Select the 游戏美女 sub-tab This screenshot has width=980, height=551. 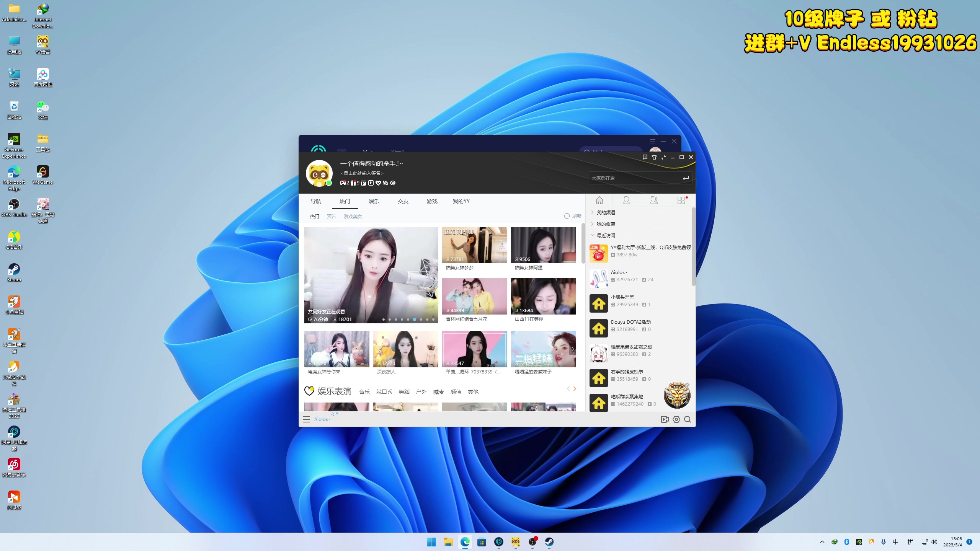[x=353, y=217]
